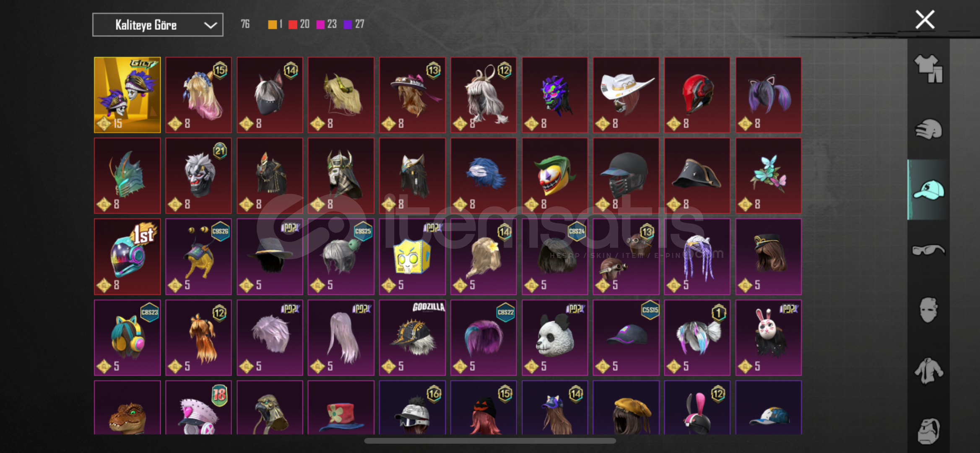
Task: Select the panda head mask item
Action: pos(555,337)
